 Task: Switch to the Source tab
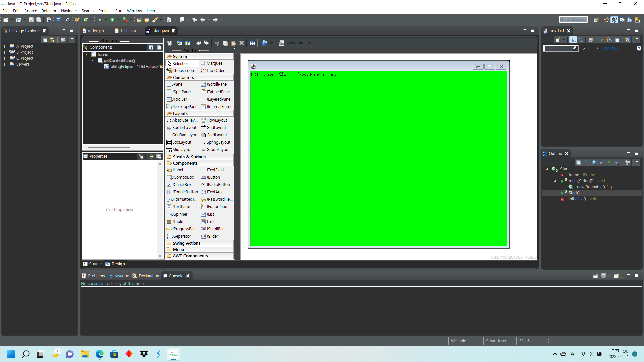pos(92,264)
